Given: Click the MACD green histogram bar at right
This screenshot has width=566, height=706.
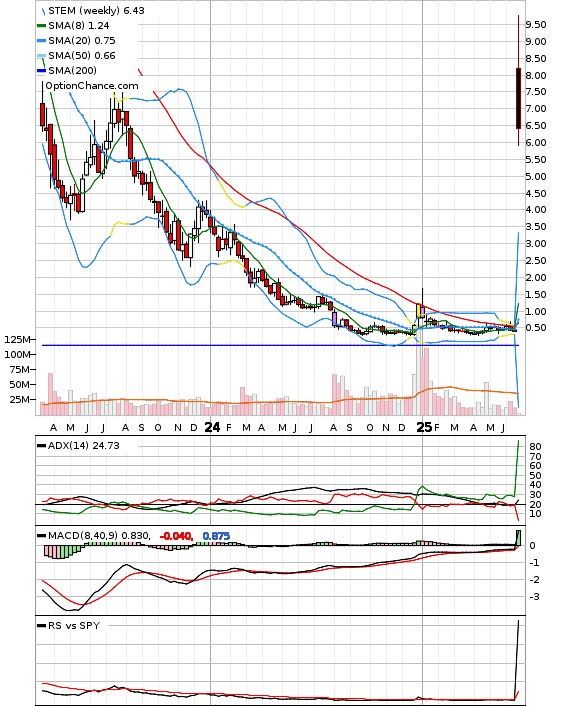Looking at the screenshot, I should point(519,538).
